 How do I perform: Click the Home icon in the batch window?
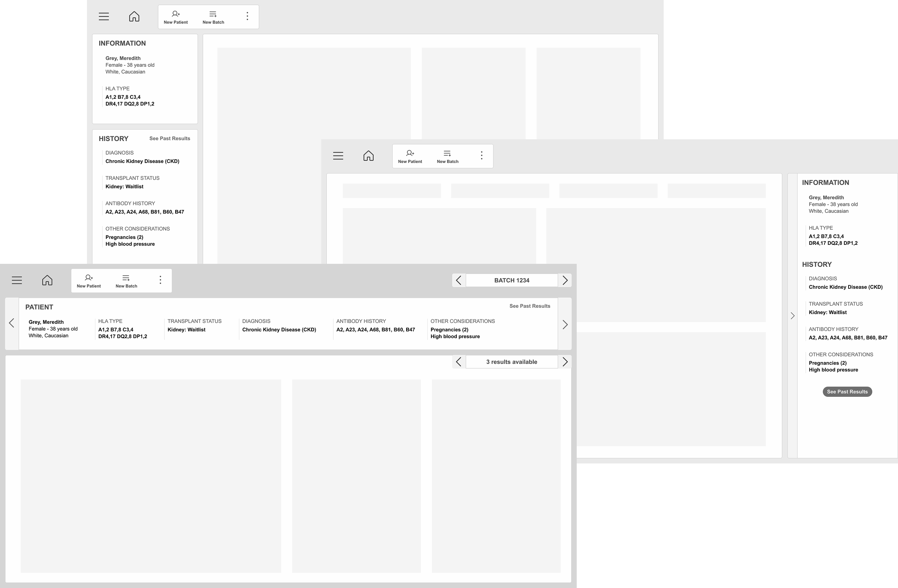[x=47, y=280]
